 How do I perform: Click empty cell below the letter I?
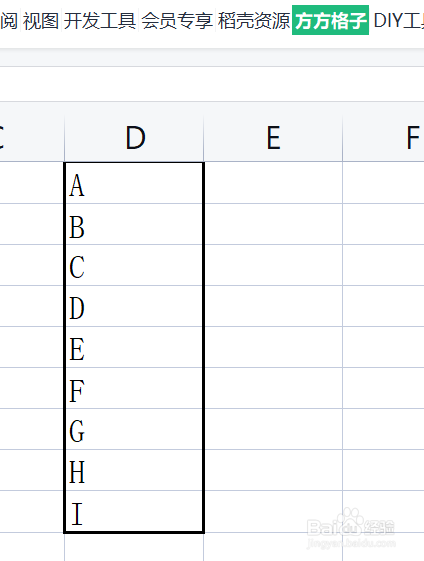(x=134, y=547)
